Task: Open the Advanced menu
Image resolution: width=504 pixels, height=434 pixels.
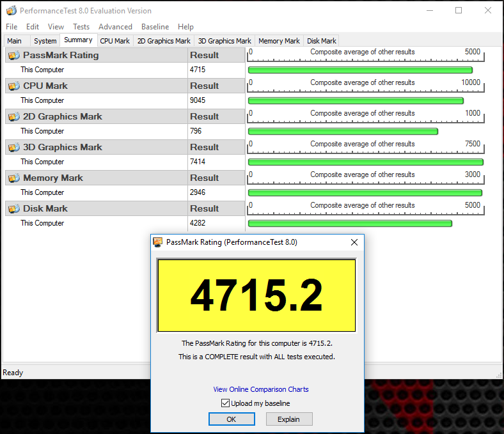Action: point(115,27)
